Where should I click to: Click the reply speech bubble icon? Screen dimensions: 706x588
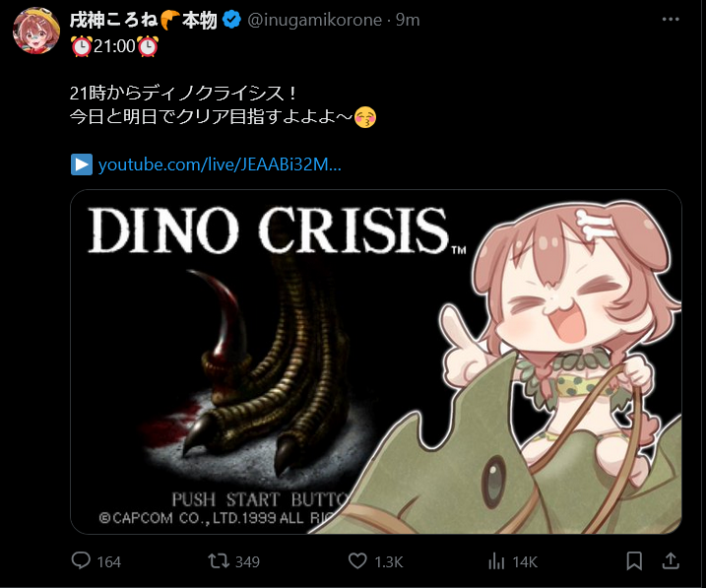[82, 561]
